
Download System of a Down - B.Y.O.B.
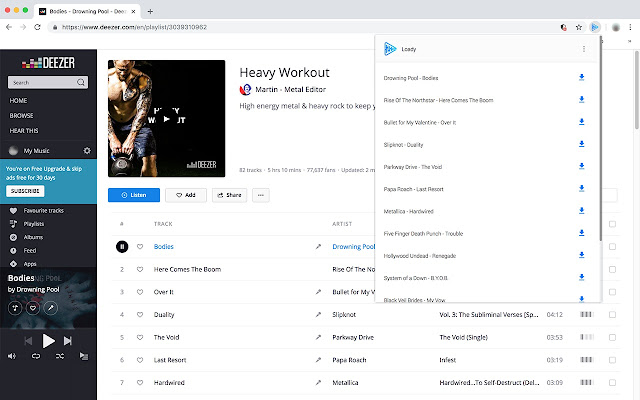pyautogui.click(x=582, y=278)
